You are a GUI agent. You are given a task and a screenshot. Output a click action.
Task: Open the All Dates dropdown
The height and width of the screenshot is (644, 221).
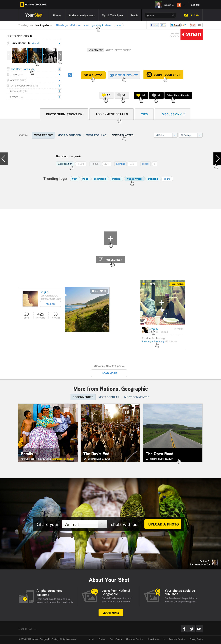pos(165,135)
